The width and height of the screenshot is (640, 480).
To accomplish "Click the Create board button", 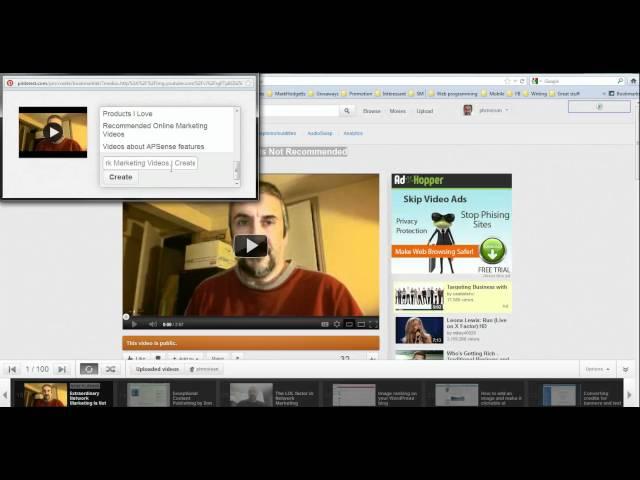I will [121, 177].
